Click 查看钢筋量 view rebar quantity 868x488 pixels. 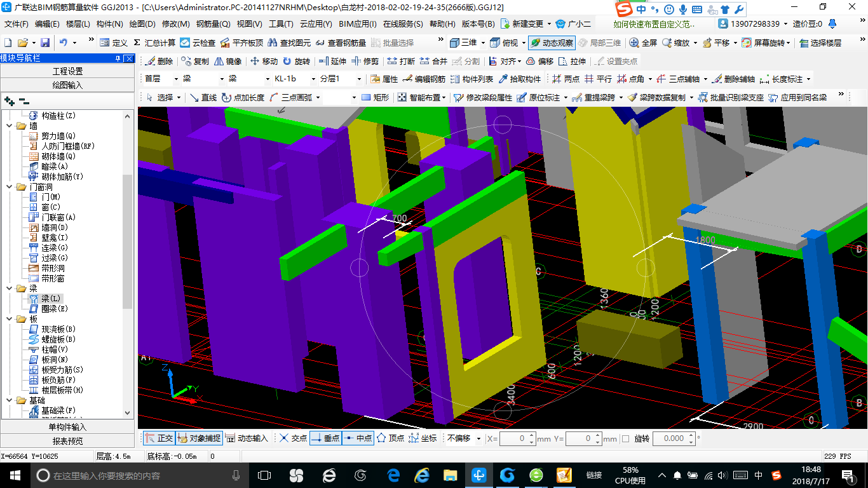(x=341, y=43)
